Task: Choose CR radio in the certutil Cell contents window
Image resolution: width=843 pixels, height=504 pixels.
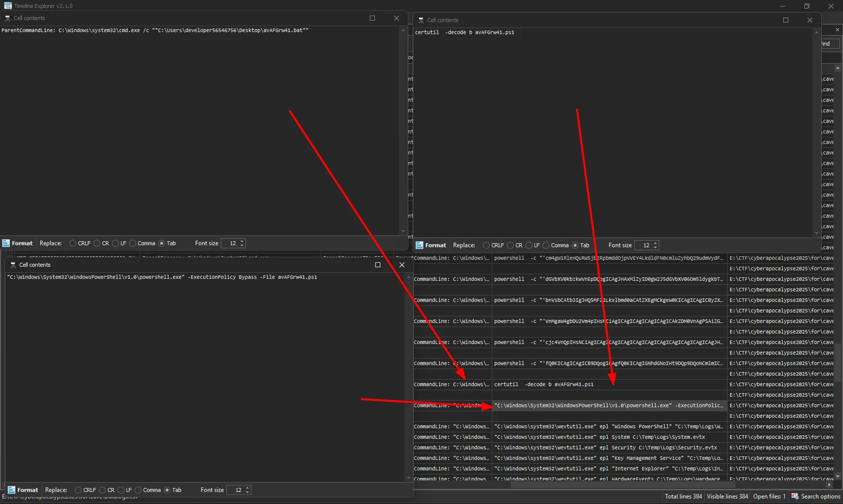Action: [x=510, y=245]
